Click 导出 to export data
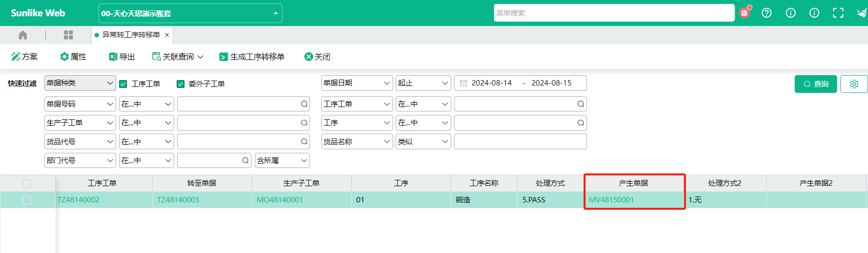Viewport: 868px width, 253px height. [x=122, y=56]
